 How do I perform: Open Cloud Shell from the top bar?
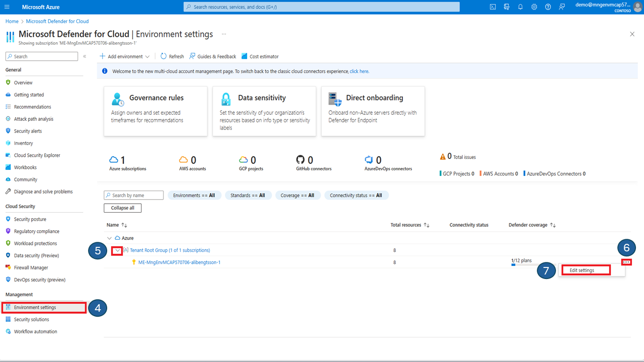tap(493, 7)
